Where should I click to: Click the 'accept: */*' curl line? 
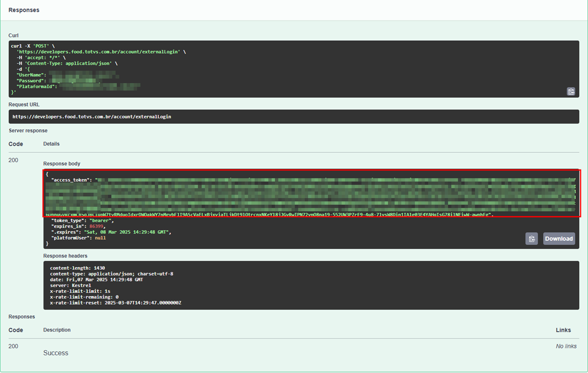[41, 58]
